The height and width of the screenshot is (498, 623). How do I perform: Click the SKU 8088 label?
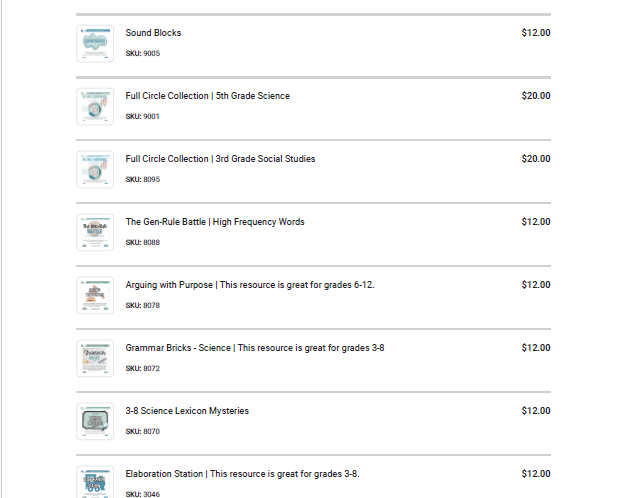(x=142, y=243)
